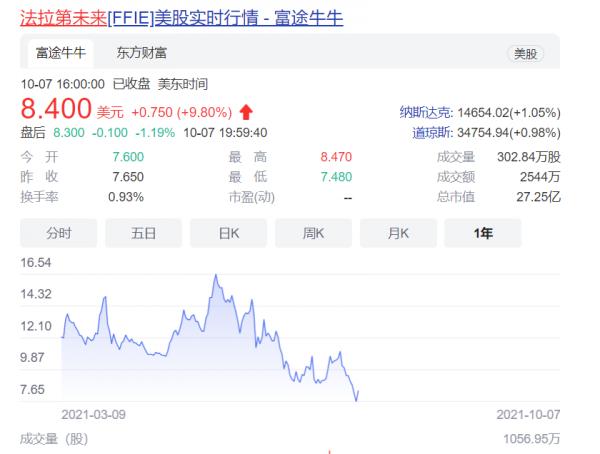Click the 美股 market badge
Screen dimensions: 600x454
[525, 54]
